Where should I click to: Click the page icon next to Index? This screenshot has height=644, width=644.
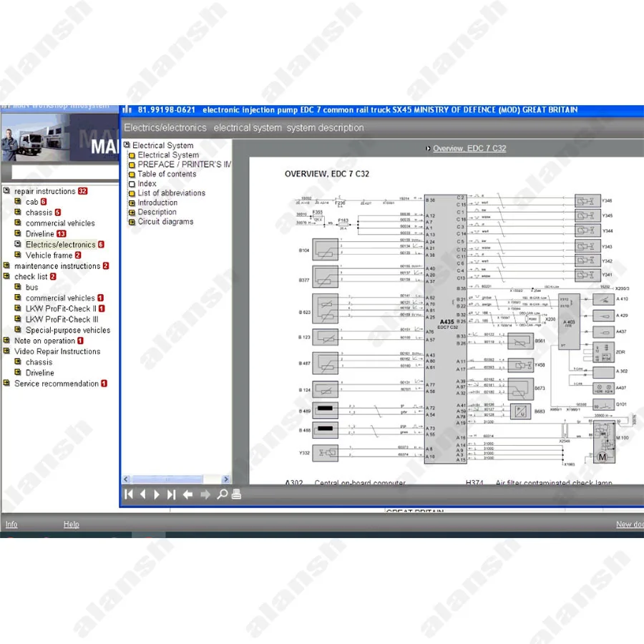click(132, 184)
